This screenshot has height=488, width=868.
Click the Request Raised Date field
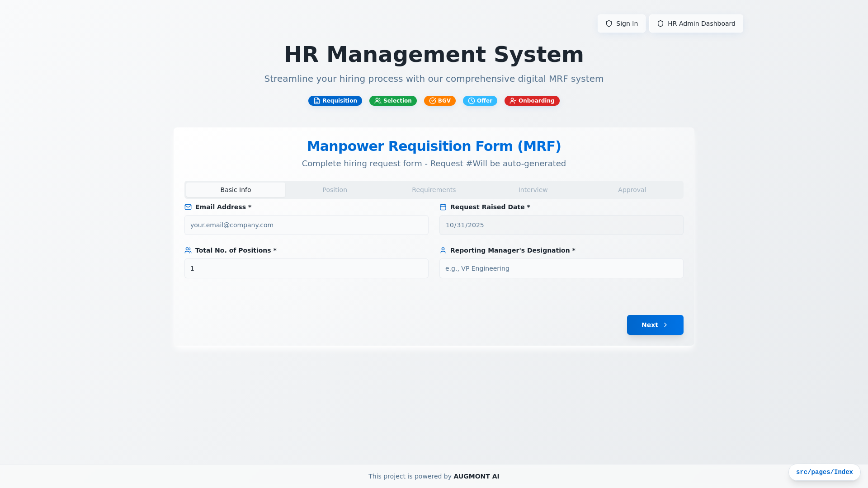point(561,225)
